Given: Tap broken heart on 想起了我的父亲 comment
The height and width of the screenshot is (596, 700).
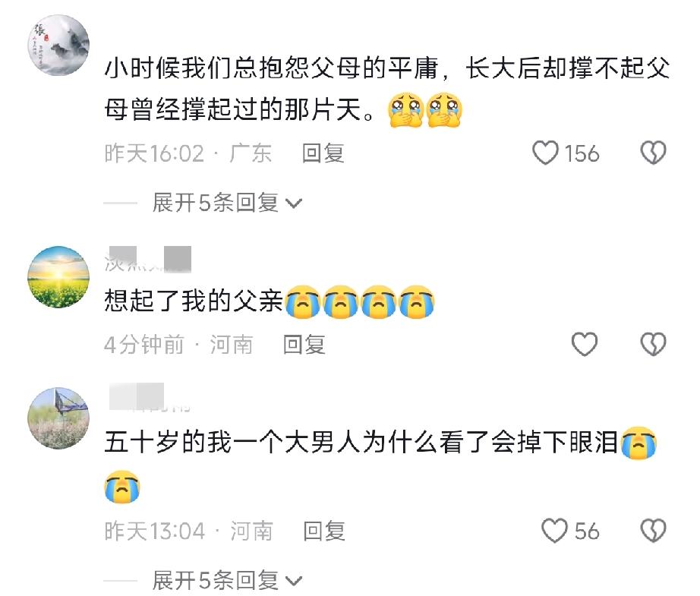Looking at the screenshot, I should [653, 344].
